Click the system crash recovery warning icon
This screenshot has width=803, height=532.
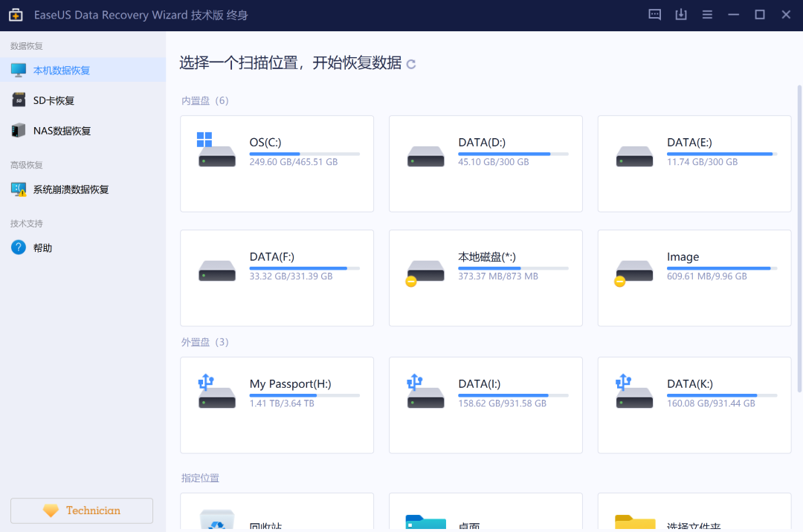pos(19,189)
